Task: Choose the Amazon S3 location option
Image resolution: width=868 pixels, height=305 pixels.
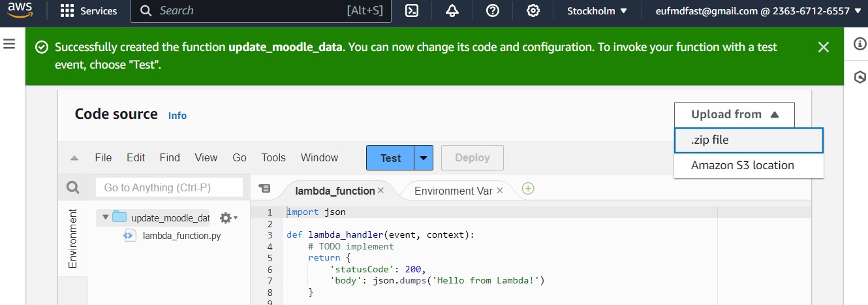Action: [749, 165]
